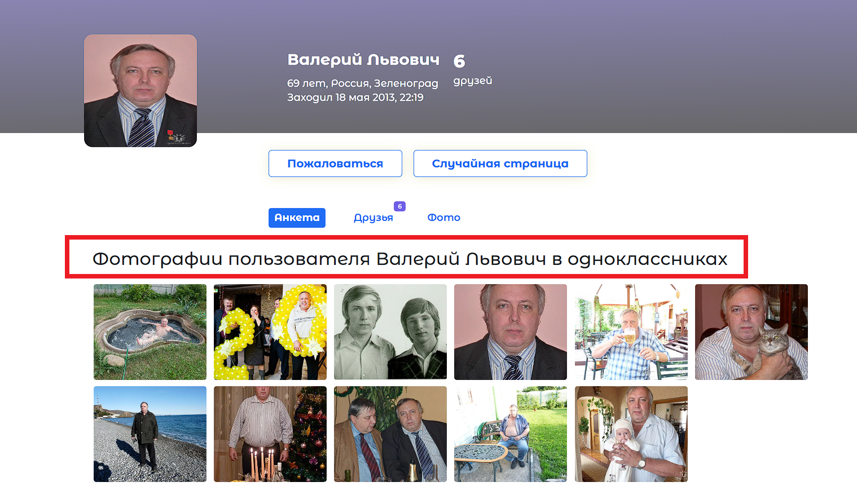The width and height of the screenshot is (857, 504).
Task: Click the profile avatar photo
Action: pos(140,91)
